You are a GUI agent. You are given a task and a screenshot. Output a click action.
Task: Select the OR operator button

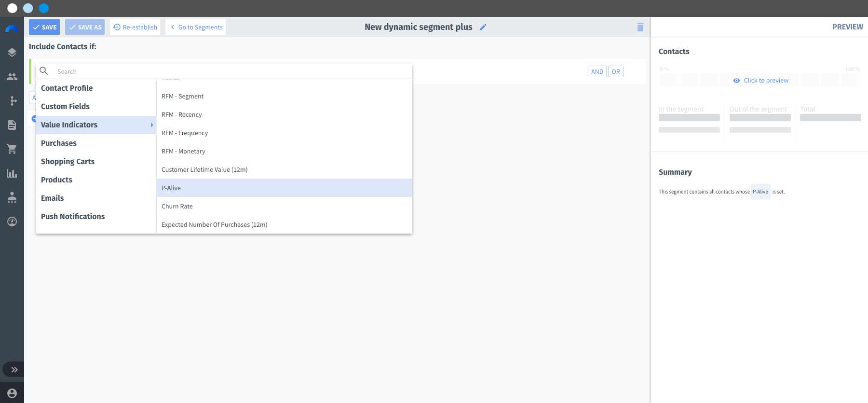point(616,71)
